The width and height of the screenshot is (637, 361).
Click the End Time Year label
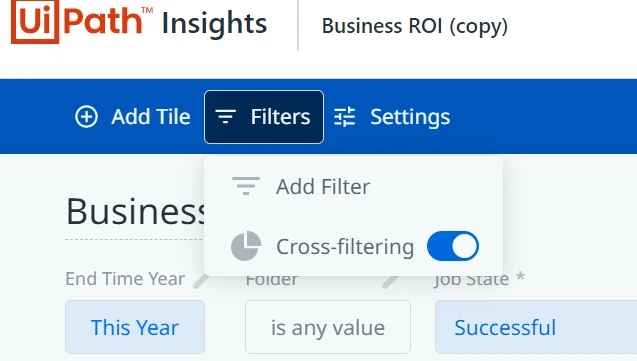tap(125, 279)
